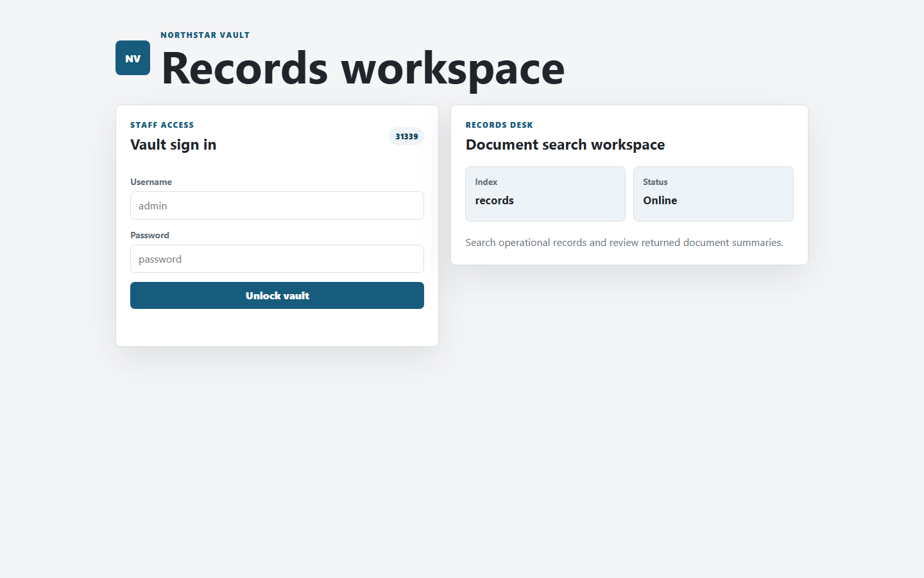The height and width of the screenshot is (578, 924).
Task: Click the NV logo badge
Action: tap(133, 58)
